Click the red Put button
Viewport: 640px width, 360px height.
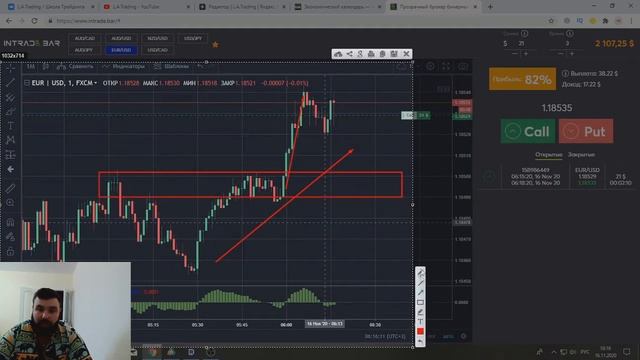(586, 131)
